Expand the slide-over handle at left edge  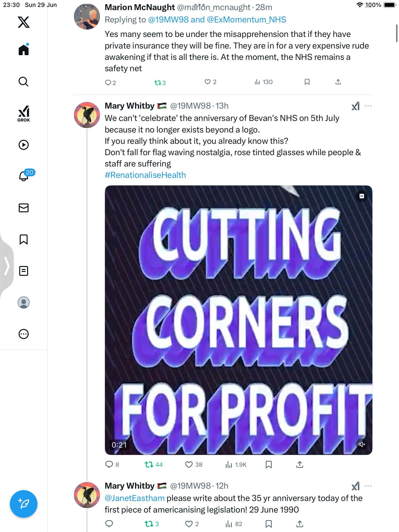(x=7, y=266)
